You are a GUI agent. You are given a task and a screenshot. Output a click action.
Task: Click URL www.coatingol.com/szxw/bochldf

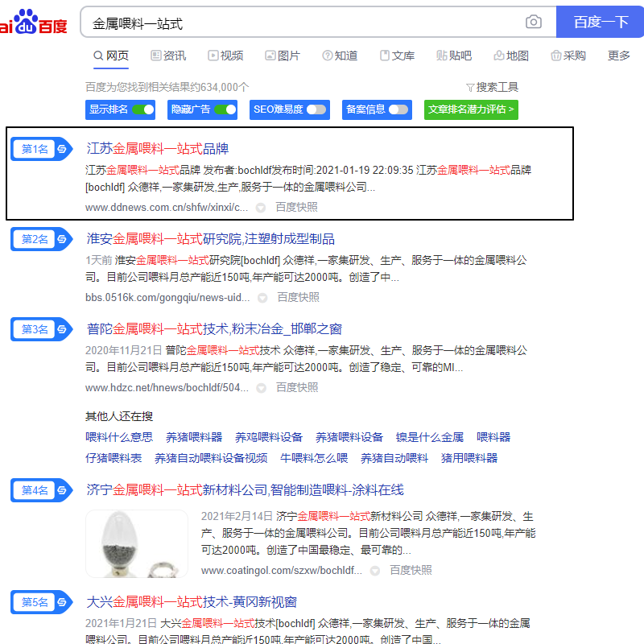point(281,571)
